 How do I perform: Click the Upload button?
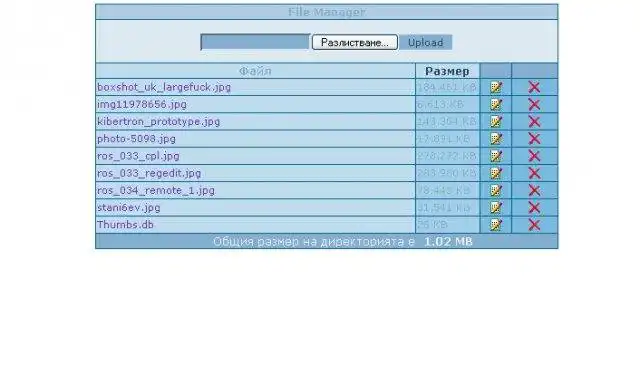425,42
